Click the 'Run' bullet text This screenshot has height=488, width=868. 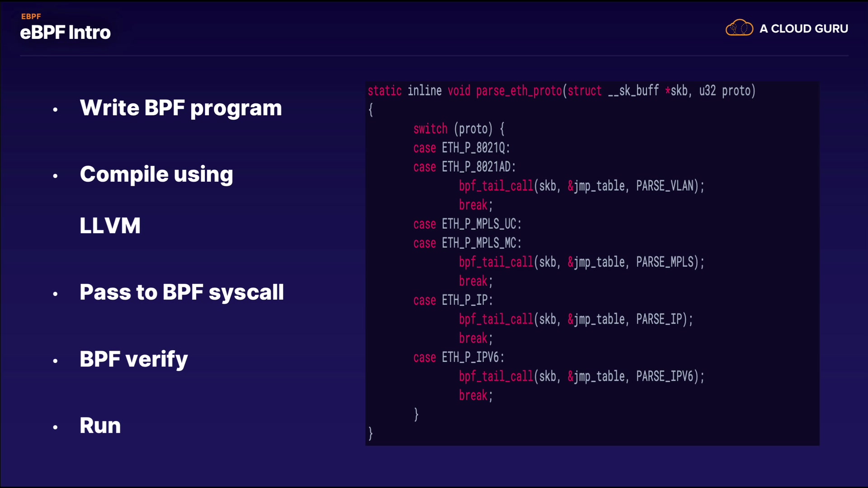(100, 426)
